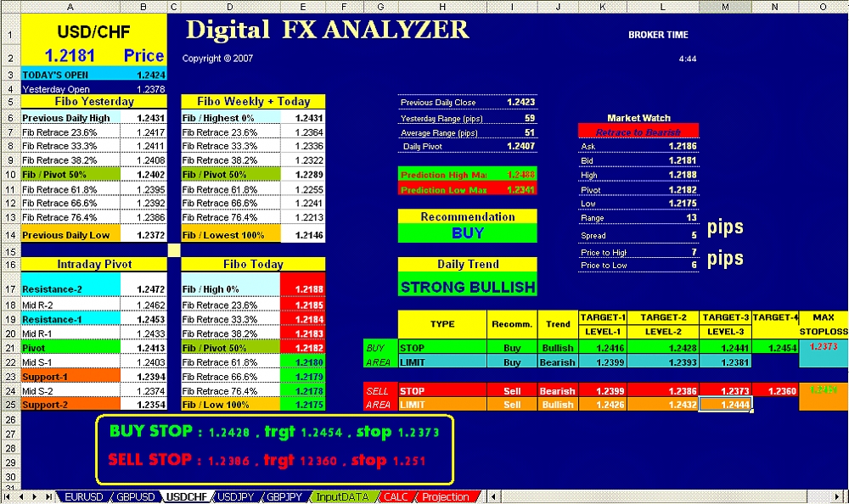Select row 10 header

[10, 175]
